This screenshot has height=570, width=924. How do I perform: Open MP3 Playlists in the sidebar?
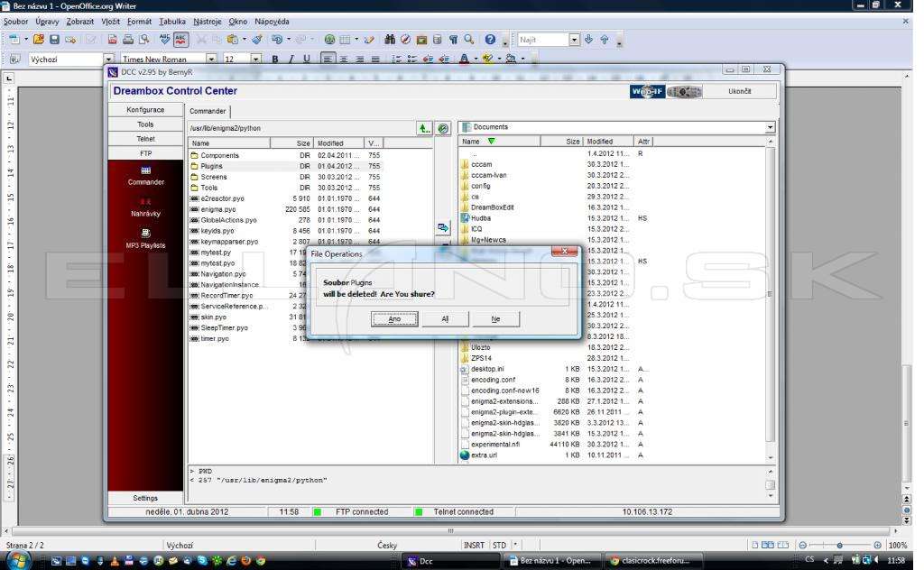click(x=145, y=238)
